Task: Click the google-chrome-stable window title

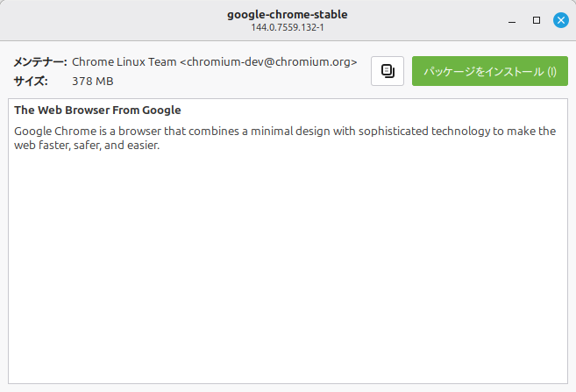Action: (x=288, y=14)
